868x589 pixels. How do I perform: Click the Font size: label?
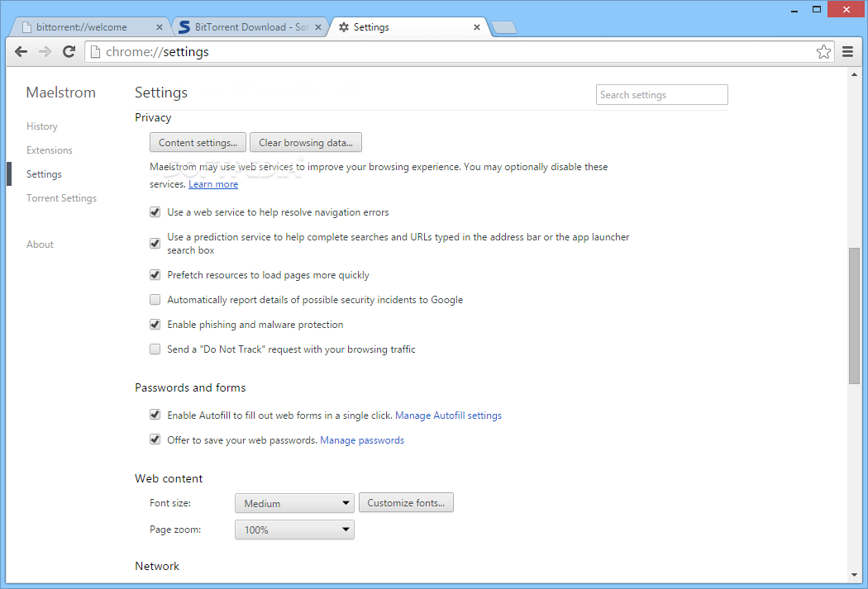[x=170, y=503]
